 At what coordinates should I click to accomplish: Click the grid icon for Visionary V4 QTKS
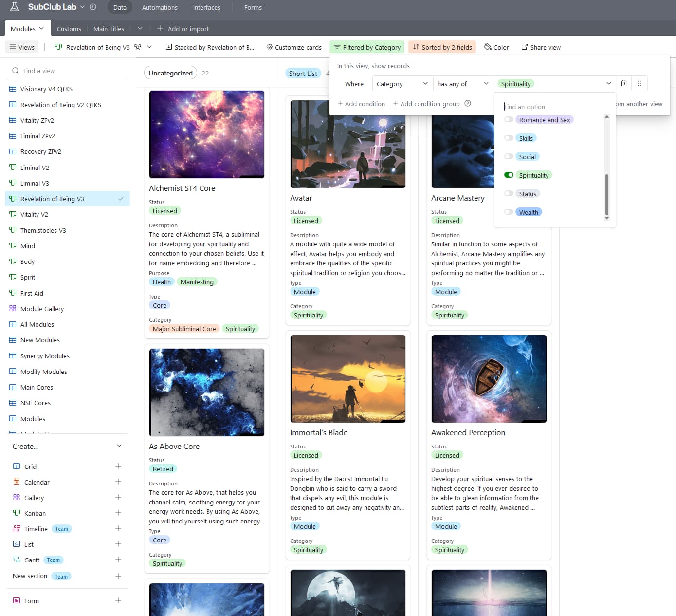(13, 89)
